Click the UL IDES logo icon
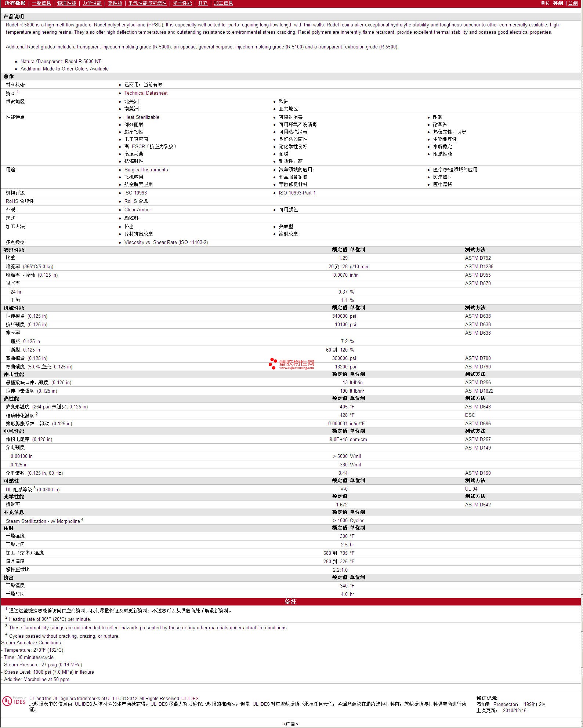Viewport: 583px width, 728px height. click(x=14, y=701)
